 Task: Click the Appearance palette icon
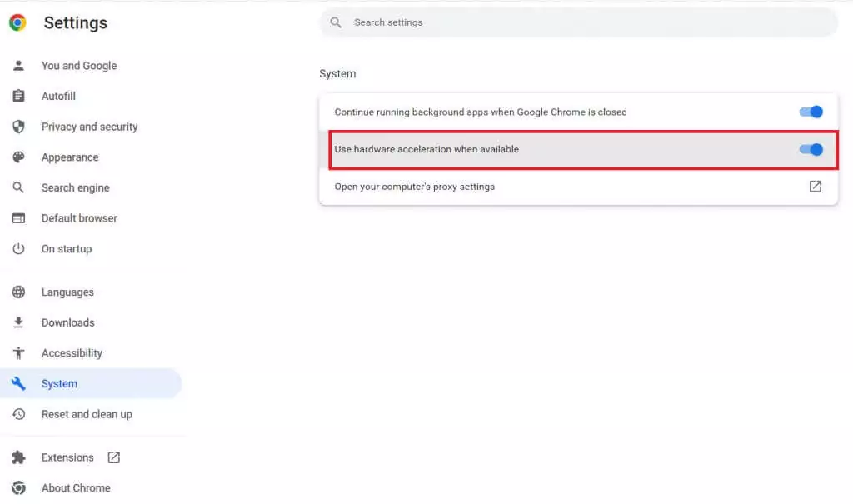18,157
